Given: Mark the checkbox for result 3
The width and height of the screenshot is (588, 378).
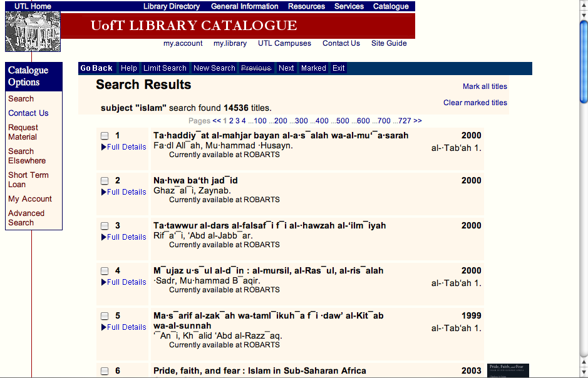Looking at the screenshot, I should (105, 225).
